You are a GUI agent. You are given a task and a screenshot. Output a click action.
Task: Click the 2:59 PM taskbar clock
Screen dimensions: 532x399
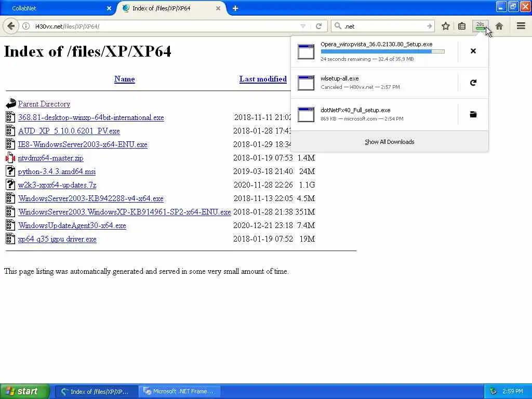513,391
